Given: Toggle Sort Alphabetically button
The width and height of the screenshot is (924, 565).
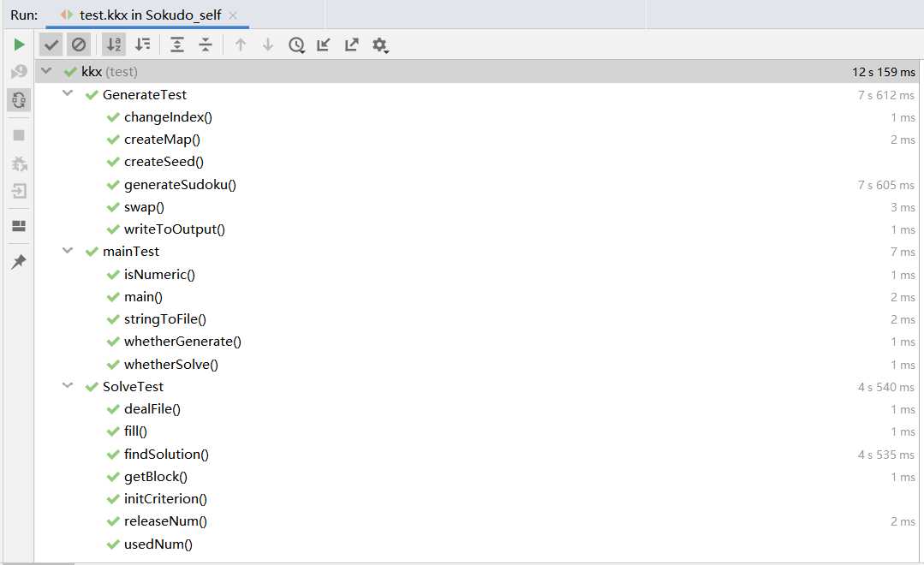Looking at the screenshot, I should click(114, 45).
